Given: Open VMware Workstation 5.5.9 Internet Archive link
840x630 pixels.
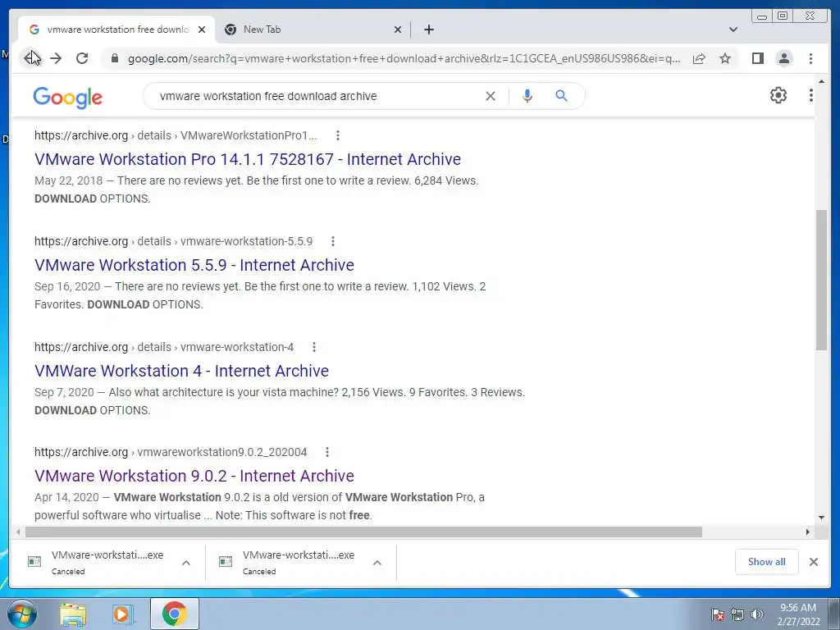Looking at the screenshot, I should 194,265.
